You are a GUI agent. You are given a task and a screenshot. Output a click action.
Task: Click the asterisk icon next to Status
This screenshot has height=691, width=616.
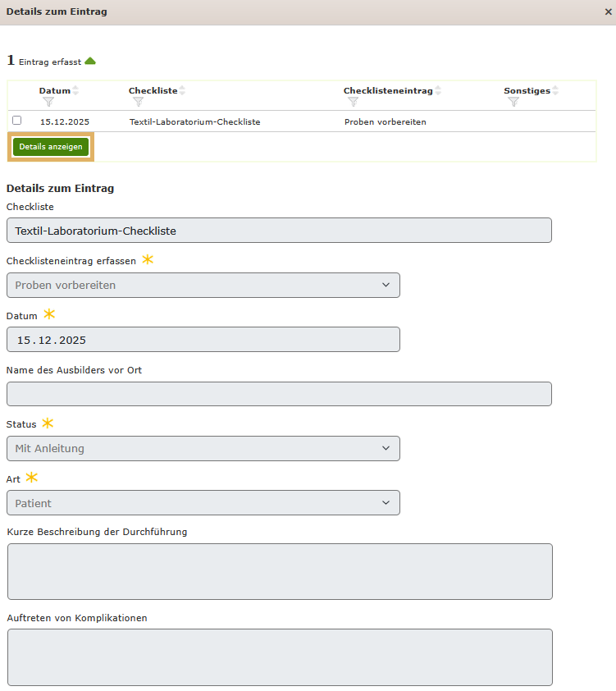(49, 422)
